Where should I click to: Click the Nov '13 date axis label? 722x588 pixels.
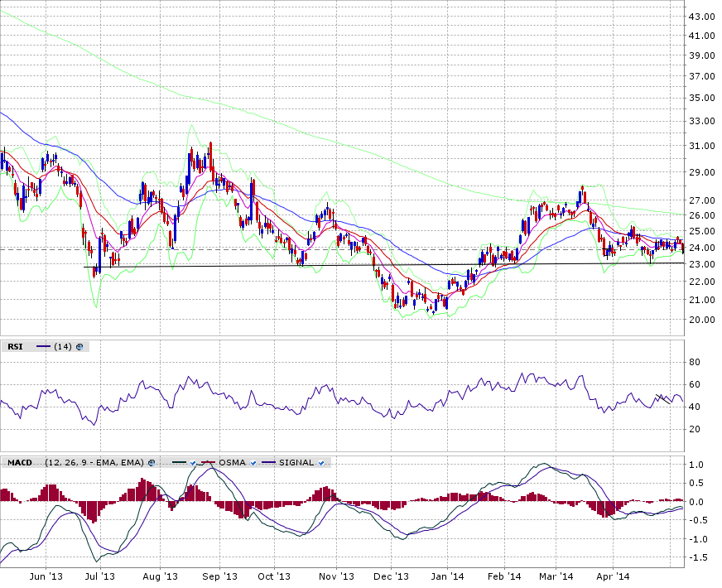(x=336, y=576)
